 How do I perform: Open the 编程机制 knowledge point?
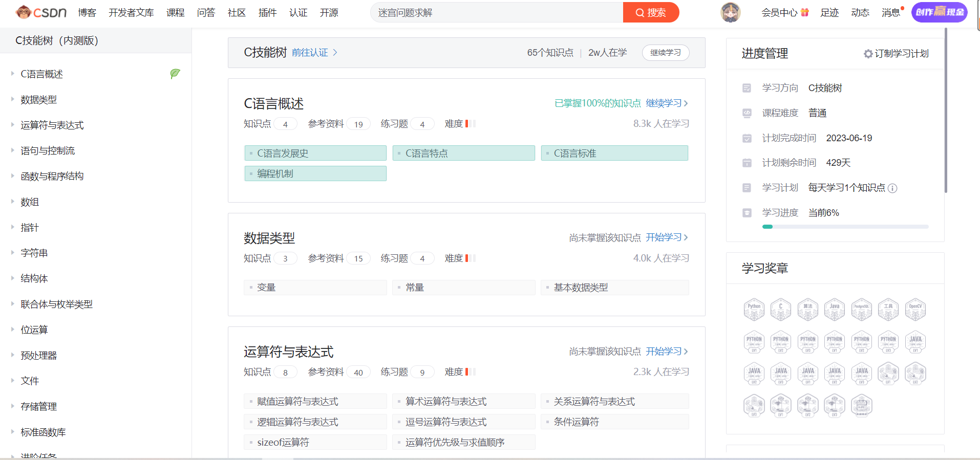coord(315,173)
